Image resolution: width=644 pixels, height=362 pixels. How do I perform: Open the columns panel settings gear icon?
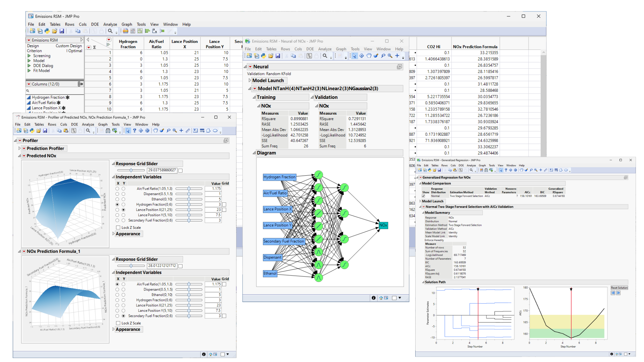point(80,84)
